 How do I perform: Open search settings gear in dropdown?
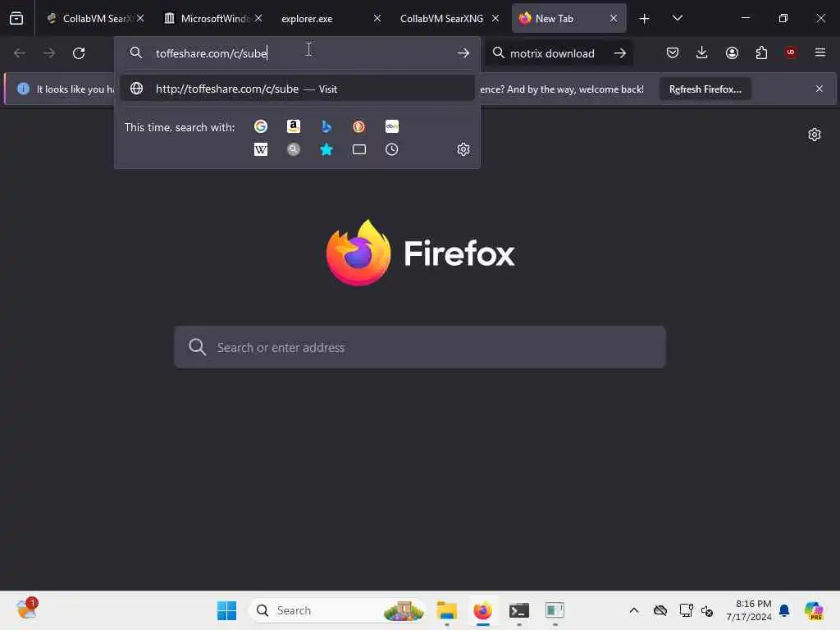463,149
